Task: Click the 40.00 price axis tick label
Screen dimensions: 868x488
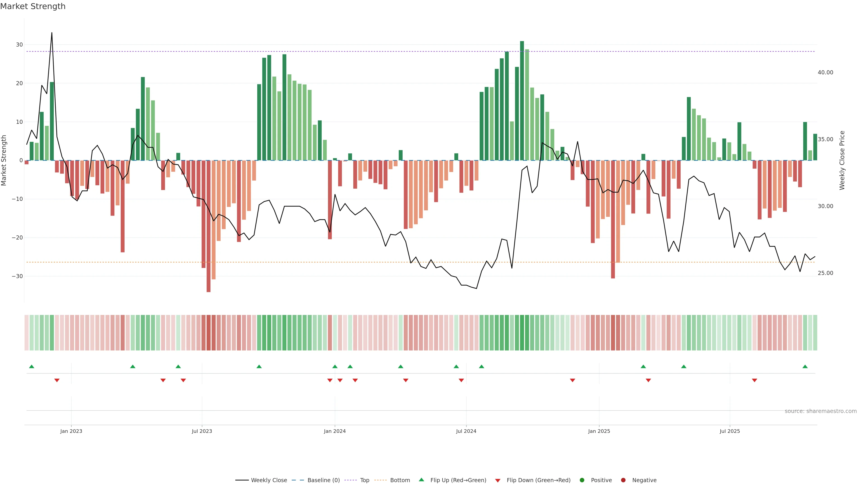Action: (x=825, y=72)
